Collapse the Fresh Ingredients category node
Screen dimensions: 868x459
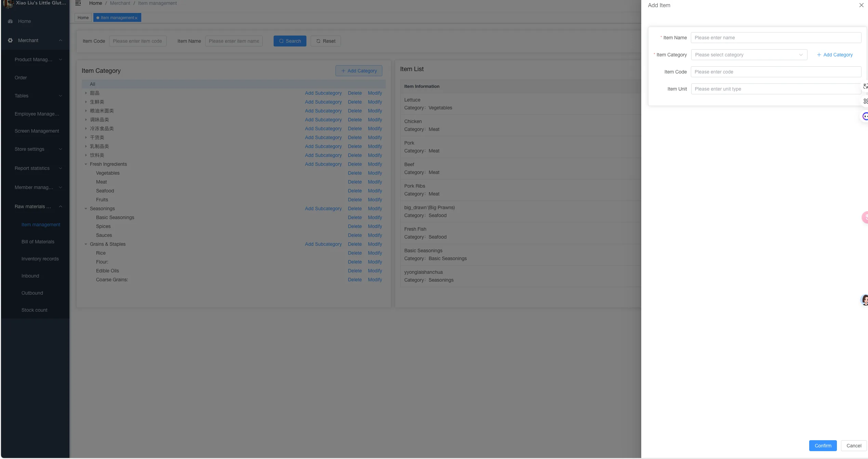[x=86, y=164]
